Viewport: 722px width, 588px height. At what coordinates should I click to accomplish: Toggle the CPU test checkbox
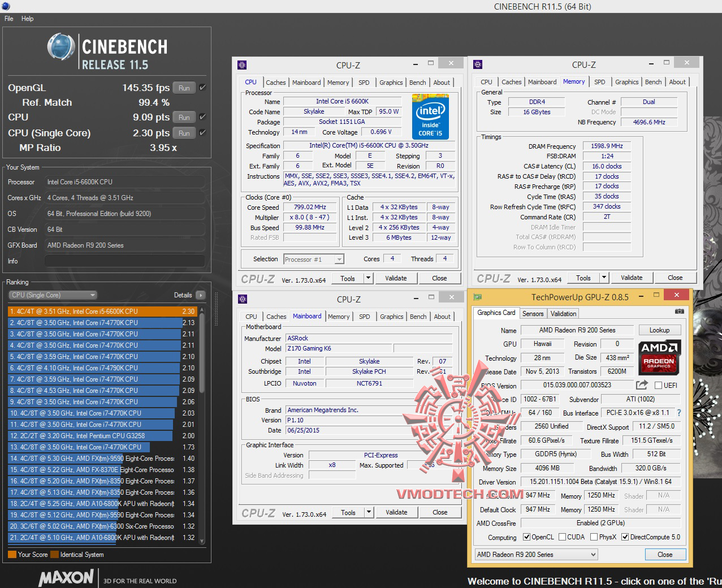tap(202, 117)
